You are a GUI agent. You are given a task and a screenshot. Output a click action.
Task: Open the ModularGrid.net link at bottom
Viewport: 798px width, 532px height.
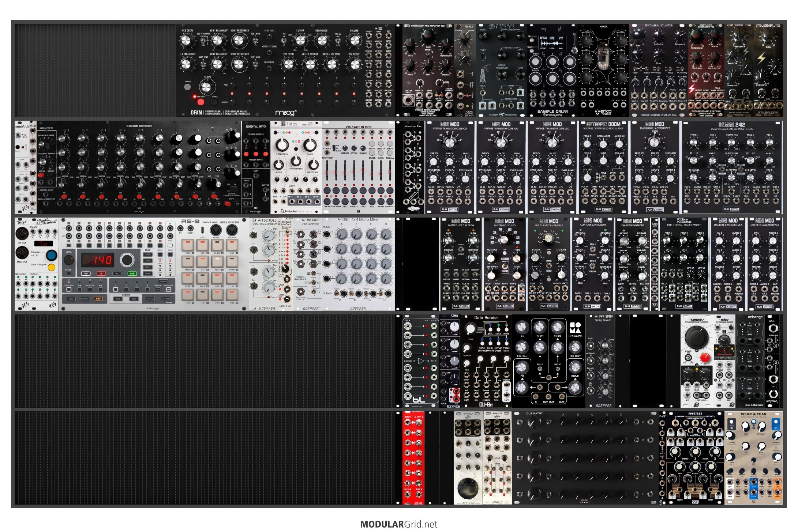[x=399, y=524]
